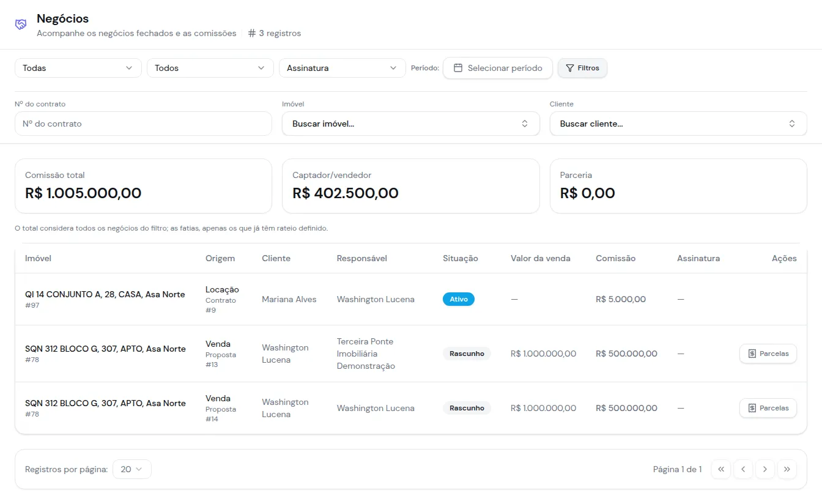
Task: Click the handshake Negócios icon
Action: pos(21,24)
